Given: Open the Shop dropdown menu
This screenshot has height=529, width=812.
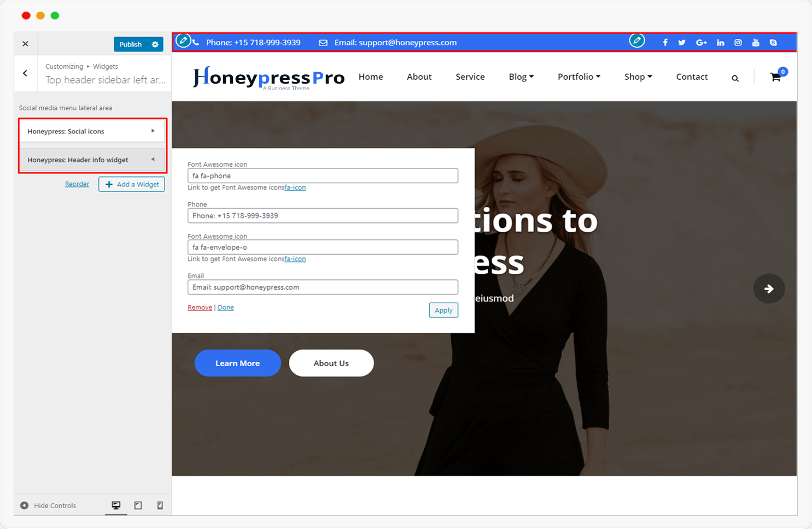Looking at the screenshot, I should point(638,77).
